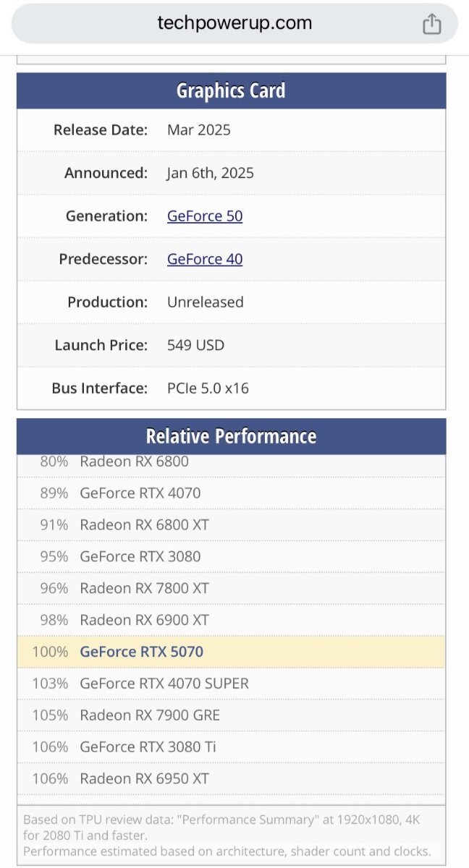Select the Radeon RX 6900 XT row
469x868 pixels.
(x=232, y=621)
